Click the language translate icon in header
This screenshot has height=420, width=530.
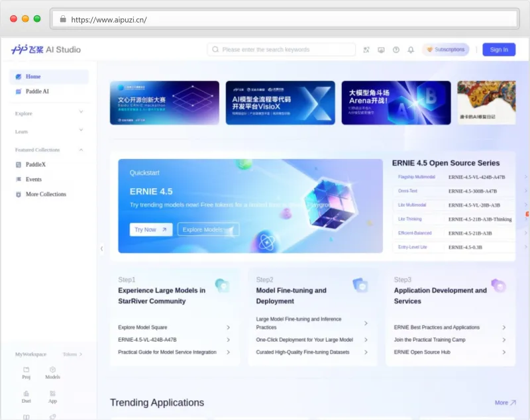click(x=366, y=50)
